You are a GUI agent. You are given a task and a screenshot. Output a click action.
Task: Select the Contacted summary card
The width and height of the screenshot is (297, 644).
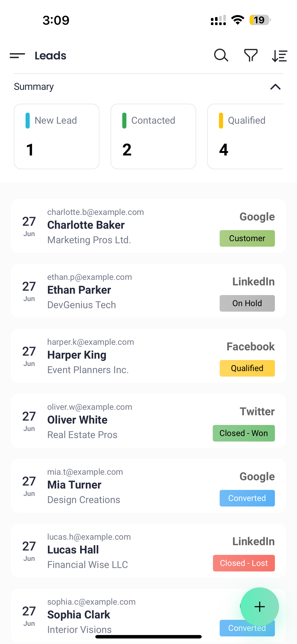[x=153, y=136]
